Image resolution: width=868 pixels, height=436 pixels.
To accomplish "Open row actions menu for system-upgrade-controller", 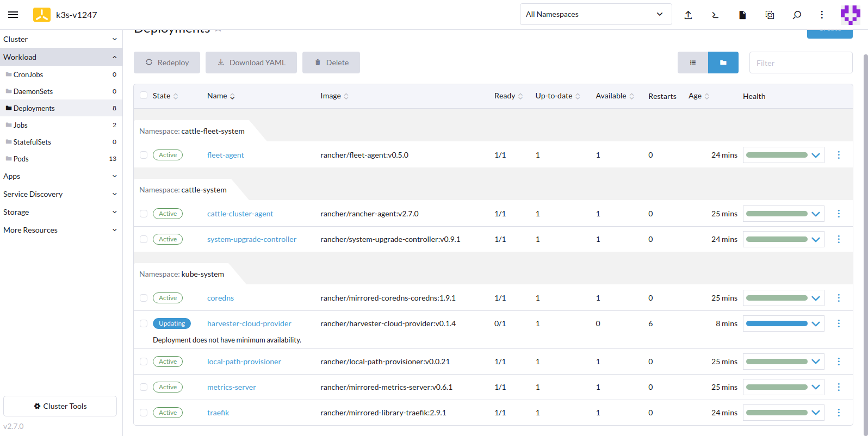I will point(839,239).
